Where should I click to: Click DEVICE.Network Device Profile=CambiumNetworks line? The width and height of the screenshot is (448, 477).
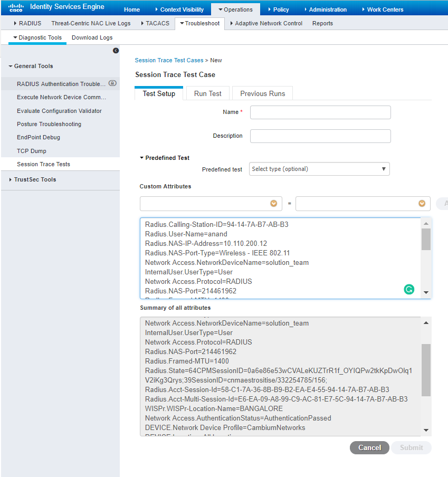pyautogui.click(x=225, y=428)
